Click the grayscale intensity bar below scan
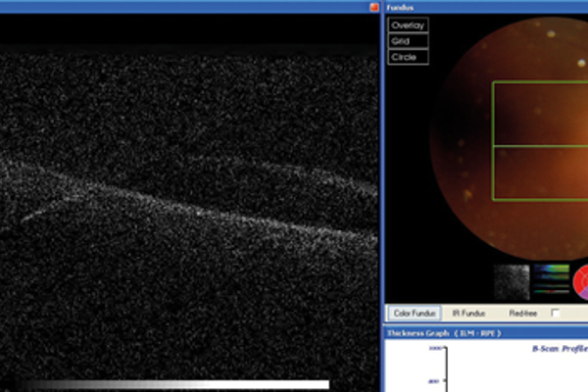The width and height of the screenshot is (588, 392). (x=176, y=385)
